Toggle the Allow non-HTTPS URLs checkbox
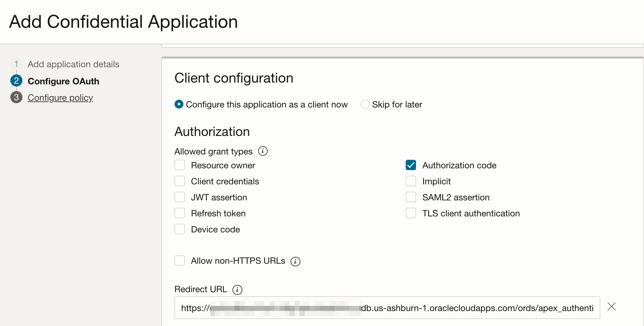644x326 pixels. [x=180, y=261]
